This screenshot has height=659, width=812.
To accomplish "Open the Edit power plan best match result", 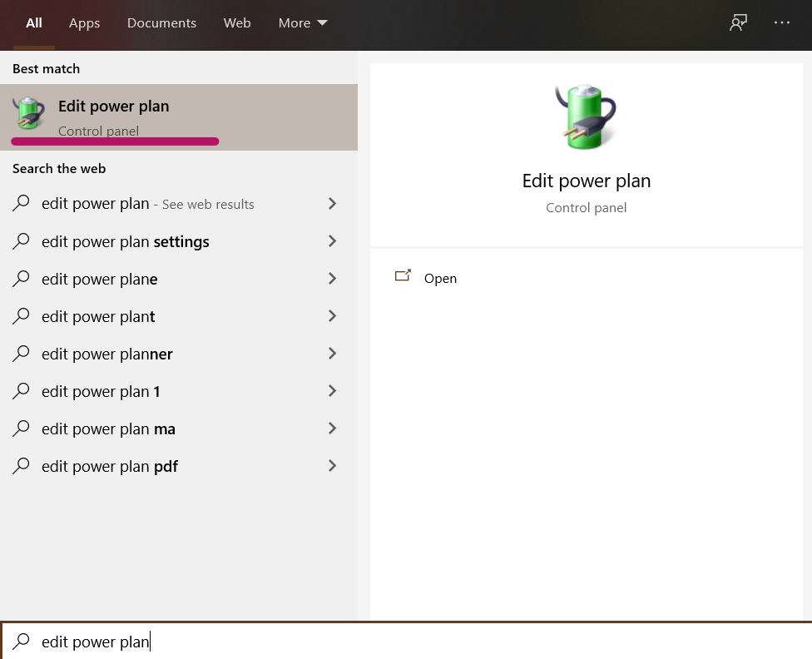I will (x=179, y=117).
